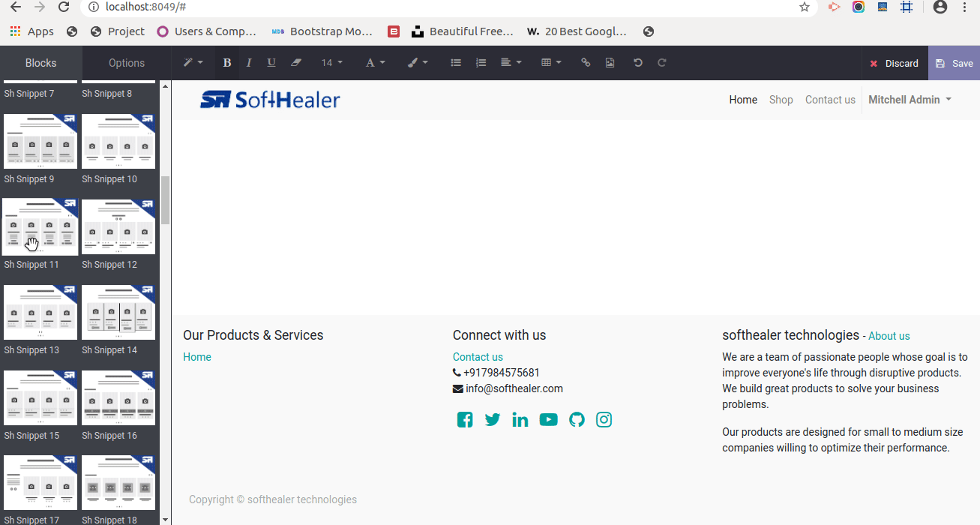Open the 20 Best Googl... bookmark
Viewport: 980px width, 525px height.
click(577, 31)
